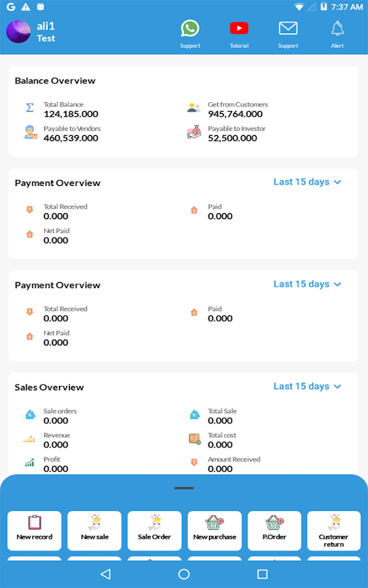Expand second Payment Overview Last 15 days dropdown
This screenshot has width=368, height=588.
[307, 284]
